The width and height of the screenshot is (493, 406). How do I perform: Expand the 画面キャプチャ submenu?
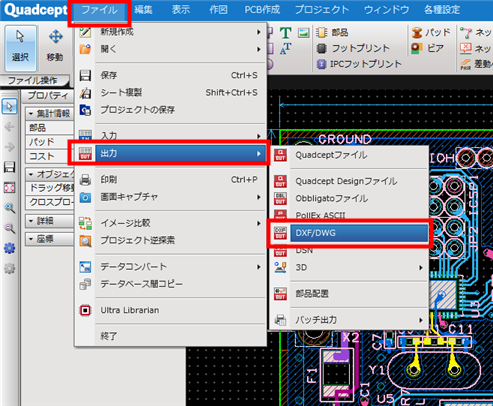171,197
